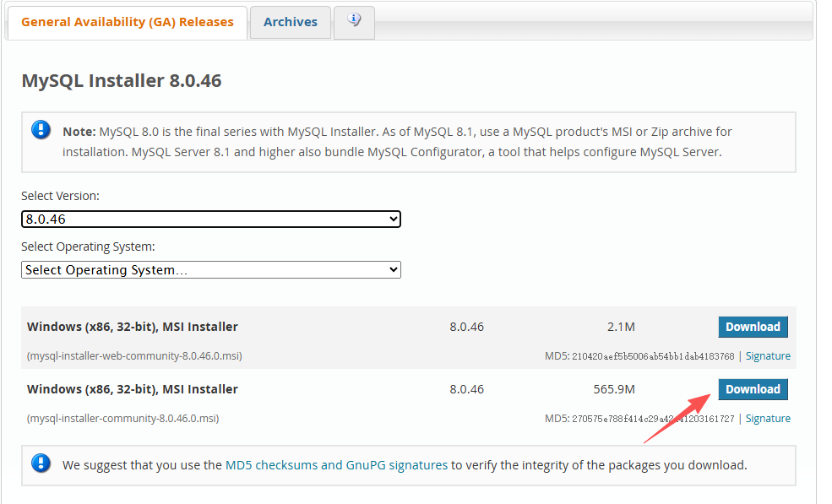Expand the Select Operating System dropdown

(210, 269)
